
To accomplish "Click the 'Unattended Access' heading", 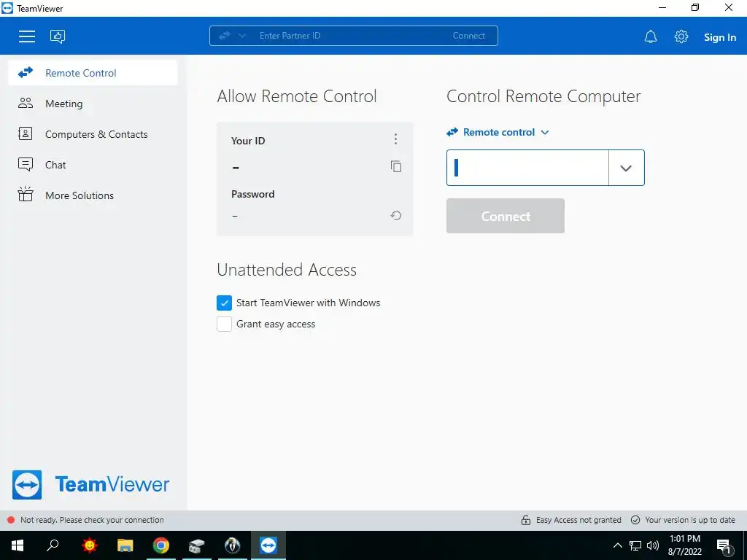I will pyautogui.click(x=287, y=270).
